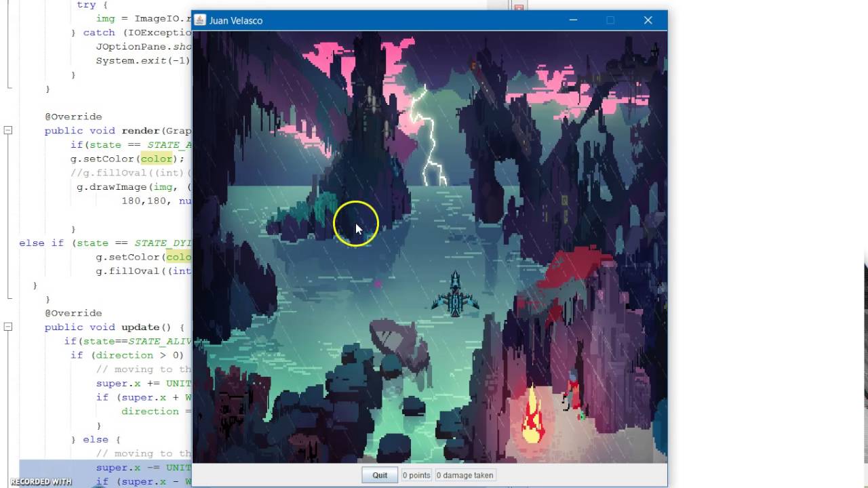
Task: Click the 'g.drawImage(img, (' code line
Action: pyautogui.click(x=134, y=187)
